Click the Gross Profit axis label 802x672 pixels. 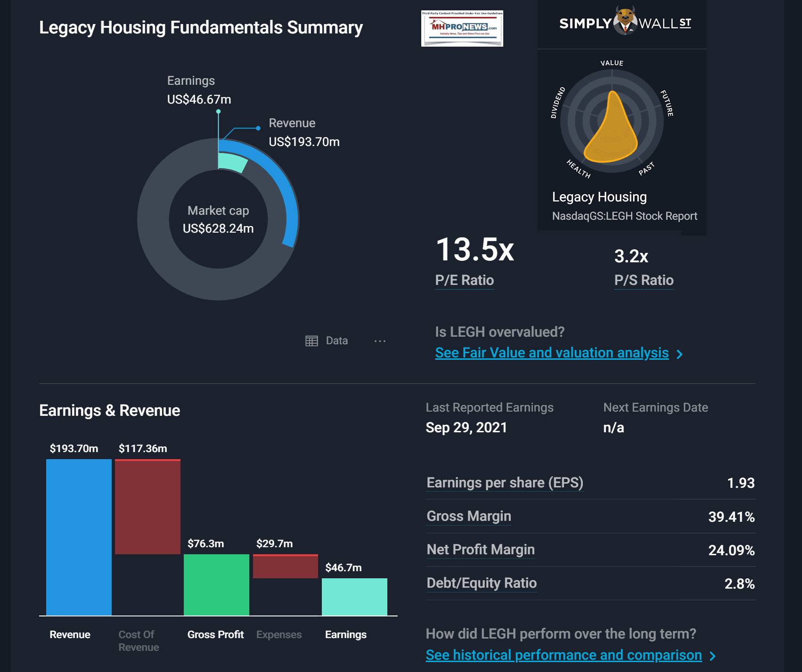(215, 634)
